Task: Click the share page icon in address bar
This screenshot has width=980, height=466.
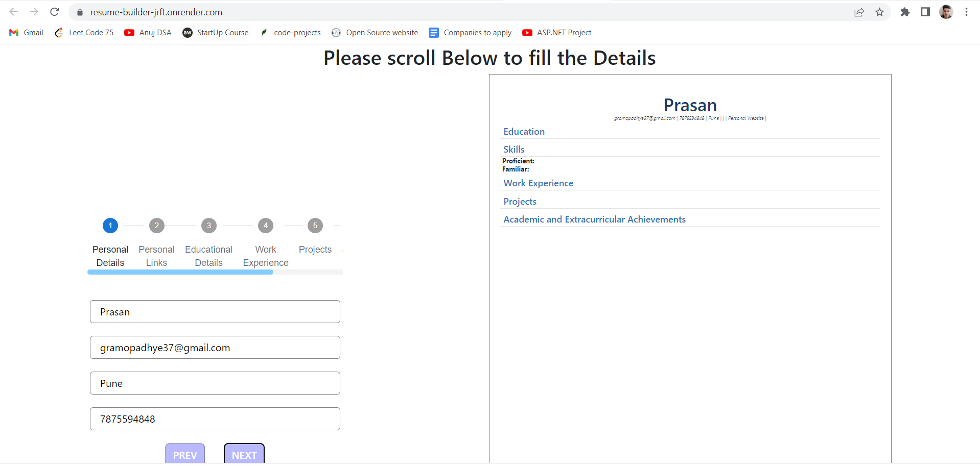Action: [859, 12]
